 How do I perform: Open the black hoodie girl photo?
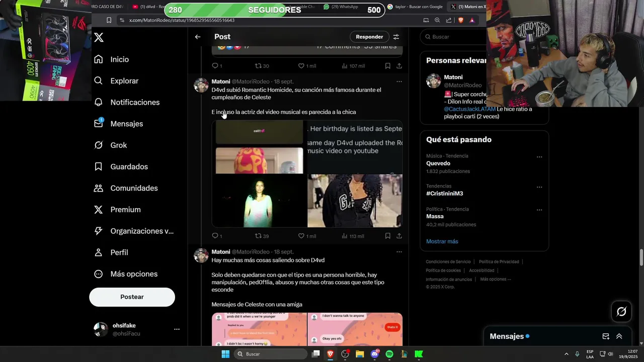point(355,201)
